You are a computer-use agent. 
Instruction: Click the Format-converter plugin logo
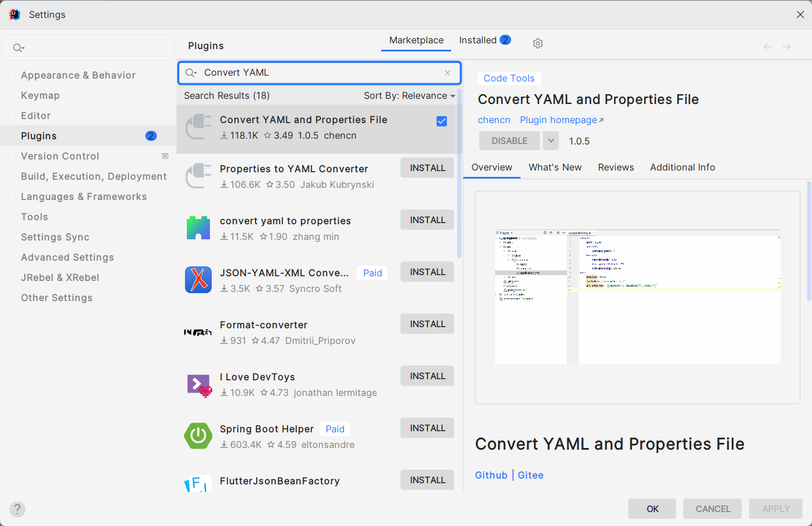pos(198,332)
